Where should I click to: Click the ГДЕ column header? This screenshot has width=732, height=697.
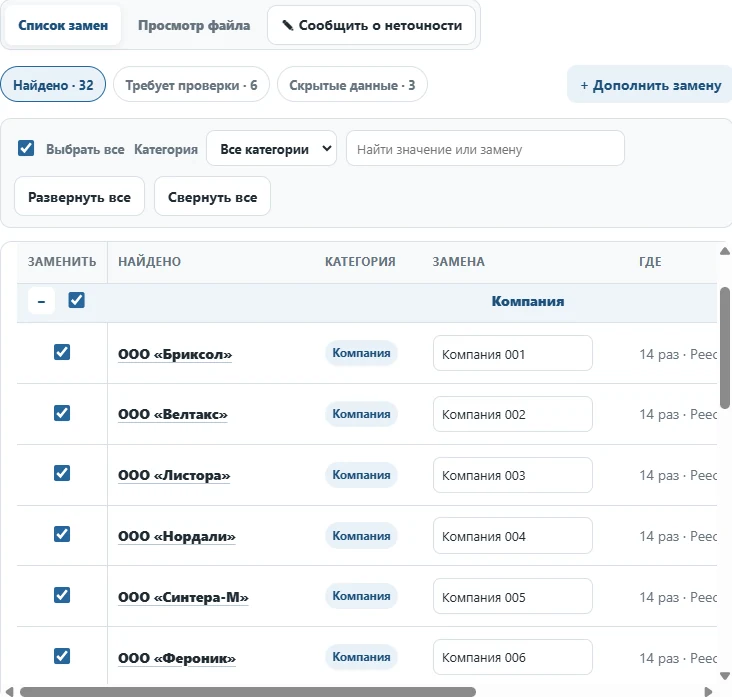click(650, 261)
